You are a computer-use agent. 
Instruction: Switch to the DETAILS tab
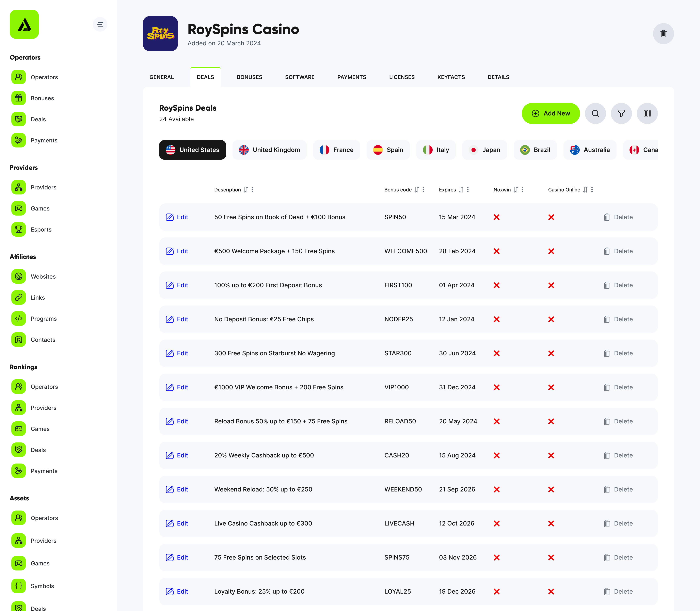point(498,77)
